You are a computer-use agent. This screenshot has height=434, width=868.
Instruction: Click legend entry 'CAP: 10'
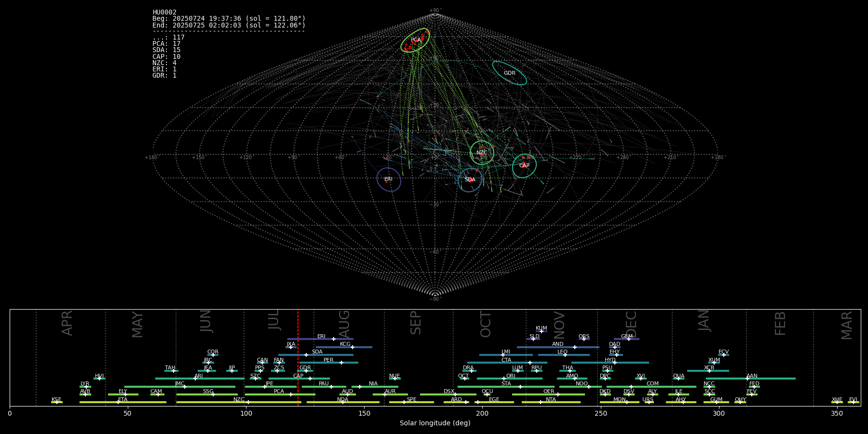point(166,57)
